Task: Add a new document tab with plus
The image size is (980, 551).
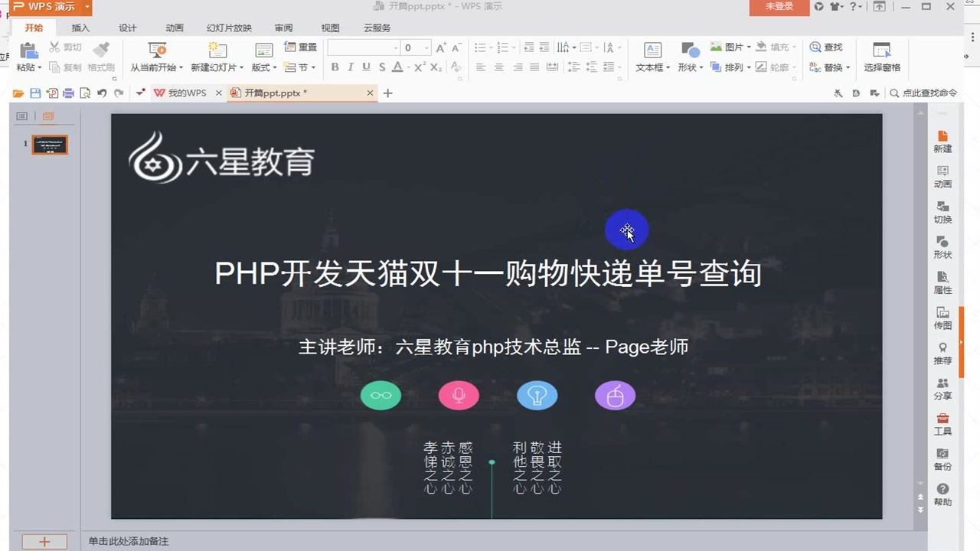Action: pyautogui.click(x=387, y=93)
